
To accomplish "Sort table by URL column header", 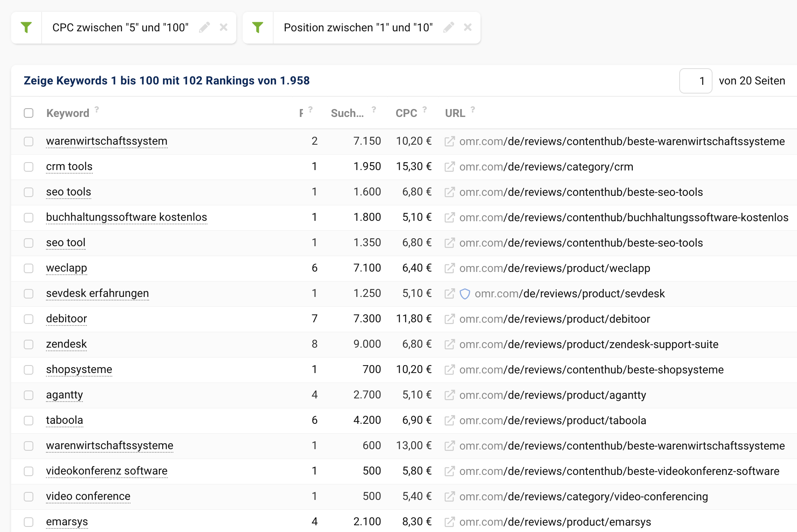I will tap(455, 113).
